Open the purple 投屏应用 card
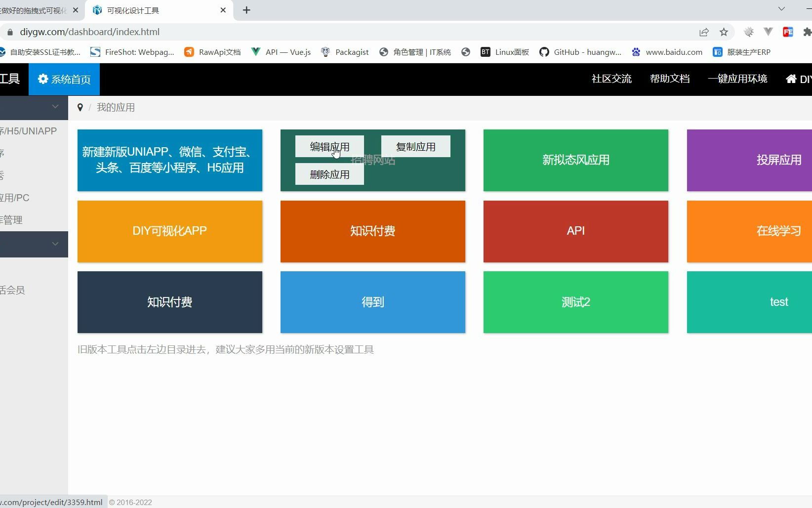 [749, 160]
